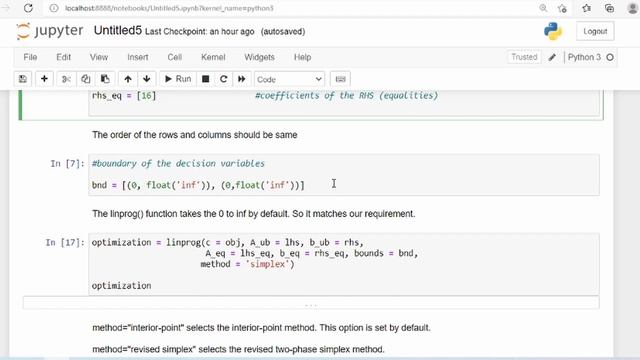Select the 'order of the rows and columns' text

(195, 135)
